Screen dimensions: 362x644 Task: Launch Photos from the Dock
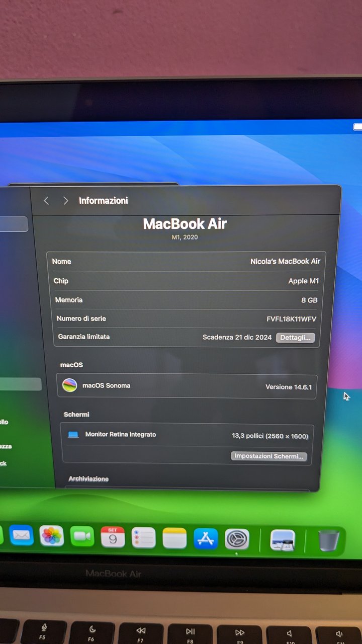pos(52,536)
